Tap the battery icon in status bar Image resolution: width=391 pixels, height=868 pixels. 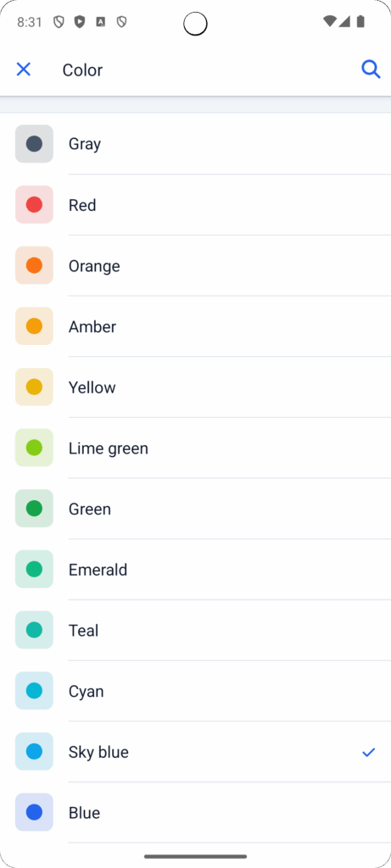click(360, 21)
